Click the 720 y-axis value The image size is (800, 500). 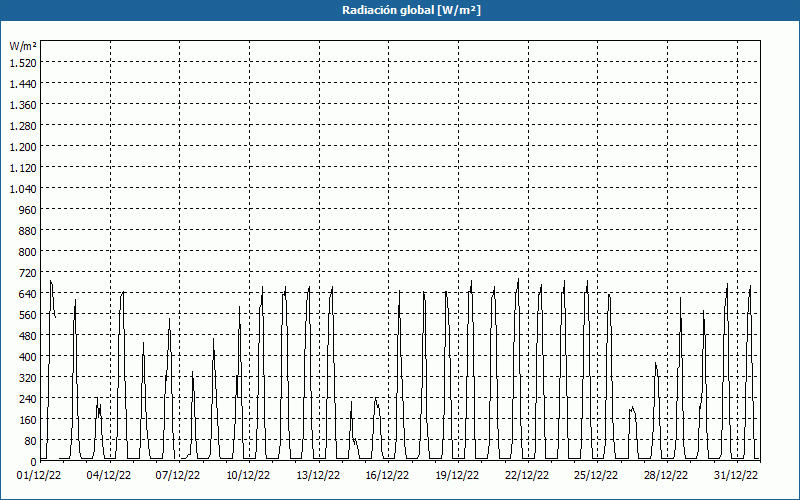click(x=28, y=272)
